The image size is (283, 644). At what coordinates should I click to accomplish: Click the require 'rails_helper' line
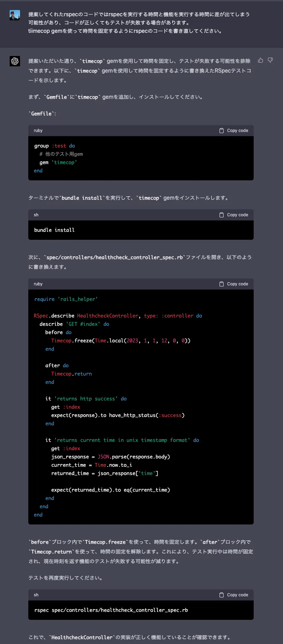pos(66,299)
